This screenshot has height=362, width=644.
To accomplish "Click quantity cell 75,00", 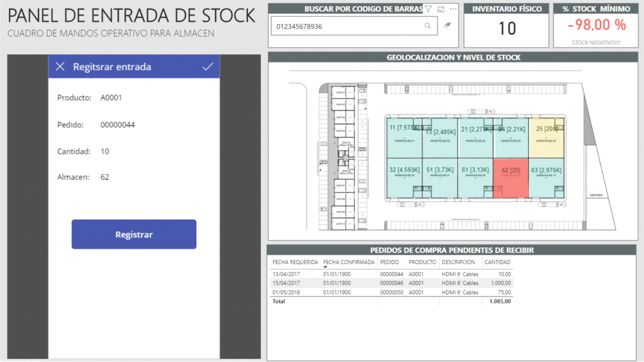I will (504, 293).
